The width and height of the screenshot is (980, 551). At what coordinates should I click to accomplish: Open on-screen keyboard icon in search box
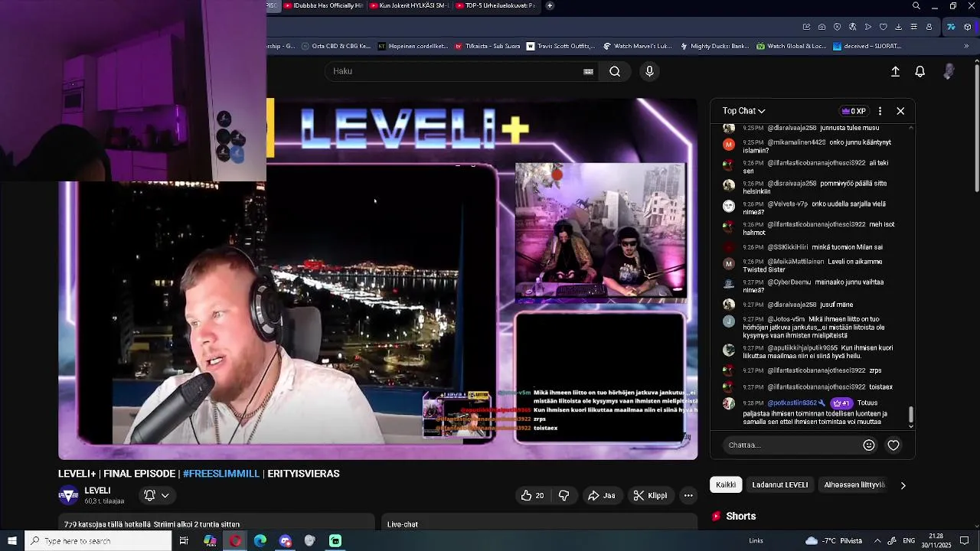point(588,71)
